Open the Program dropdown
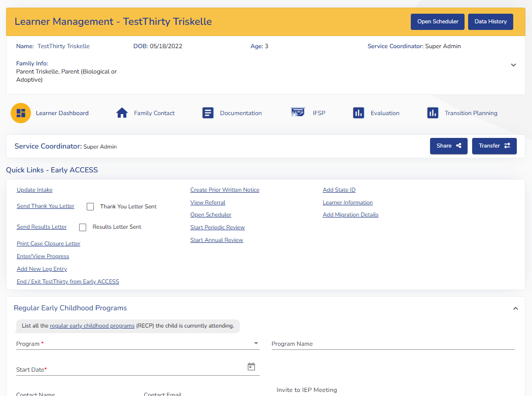Screen dimensions: 532x396 (x=256, y=344)
